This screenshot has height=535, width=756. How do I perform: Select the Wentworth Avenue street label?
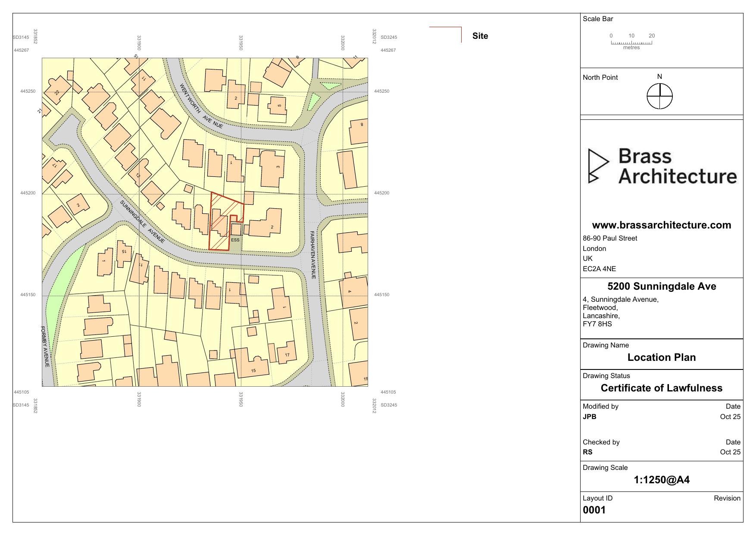point(200,103)
